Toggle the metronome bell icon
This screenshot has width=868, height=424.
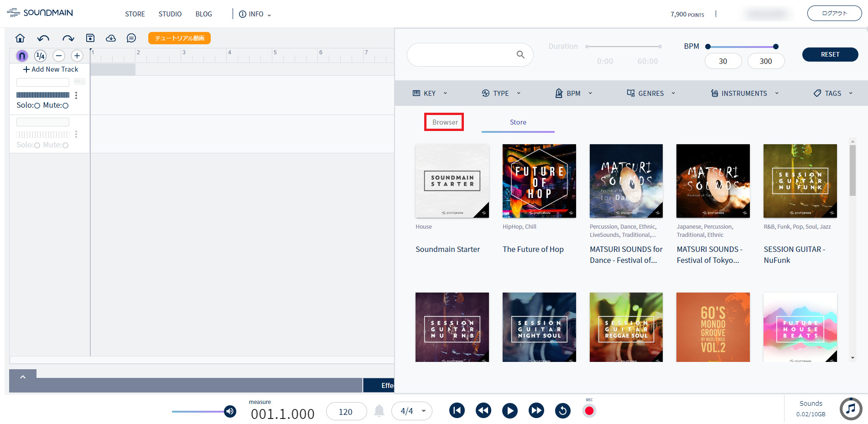point(379,411)
